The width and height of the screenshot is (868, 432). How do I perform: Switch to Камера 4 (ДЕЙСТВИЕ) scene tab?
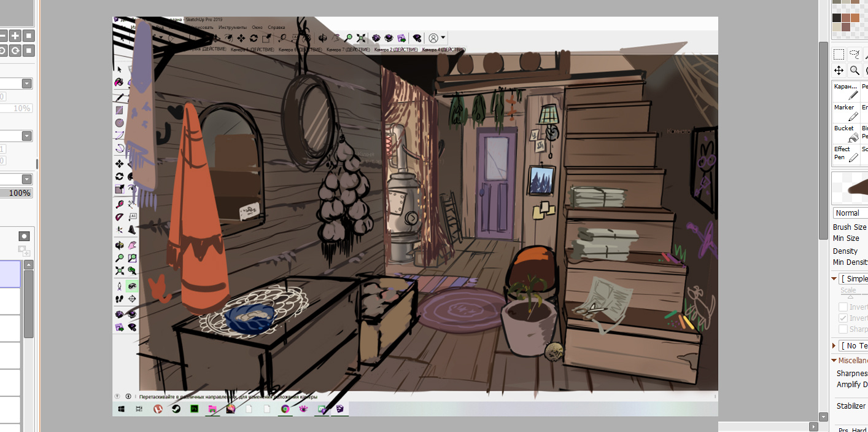tap(444, 49)
